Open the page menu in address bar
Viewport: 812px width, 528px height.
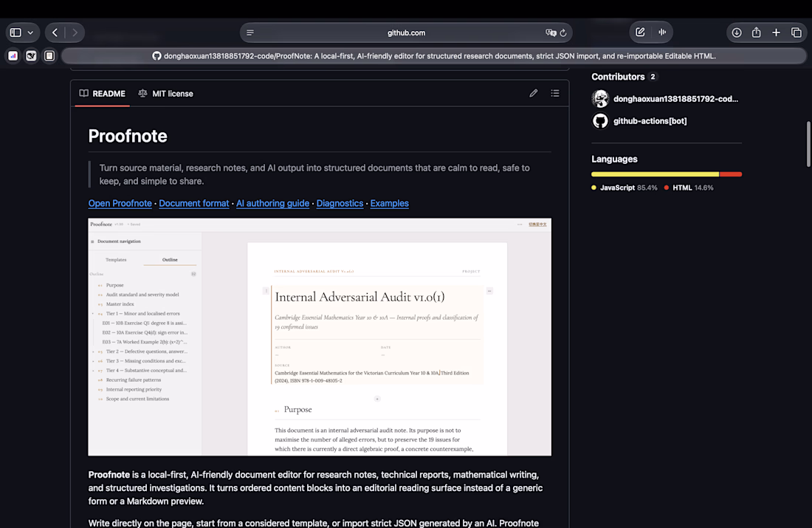[x=250, y=32]
